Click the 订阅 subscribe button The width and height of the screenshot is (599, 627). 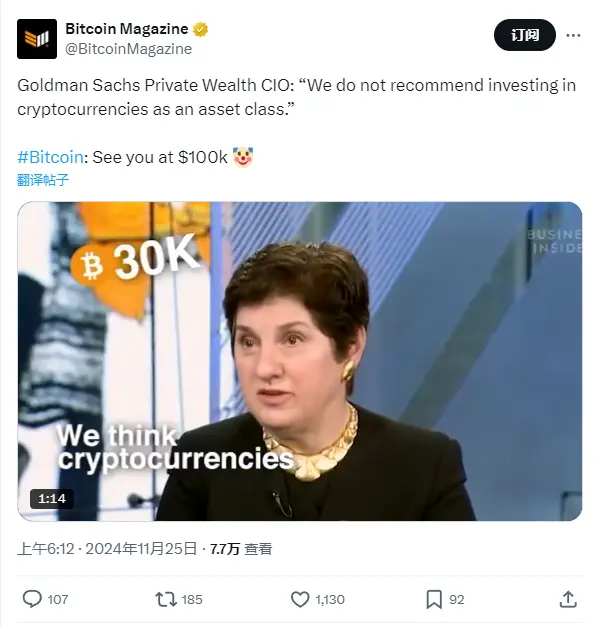coord(525,35)
